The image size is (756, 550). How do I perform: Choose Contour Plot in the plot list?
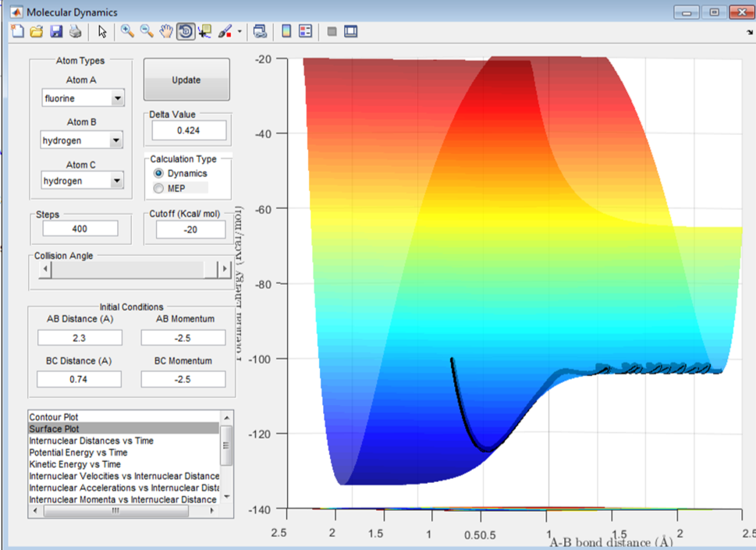54,417
